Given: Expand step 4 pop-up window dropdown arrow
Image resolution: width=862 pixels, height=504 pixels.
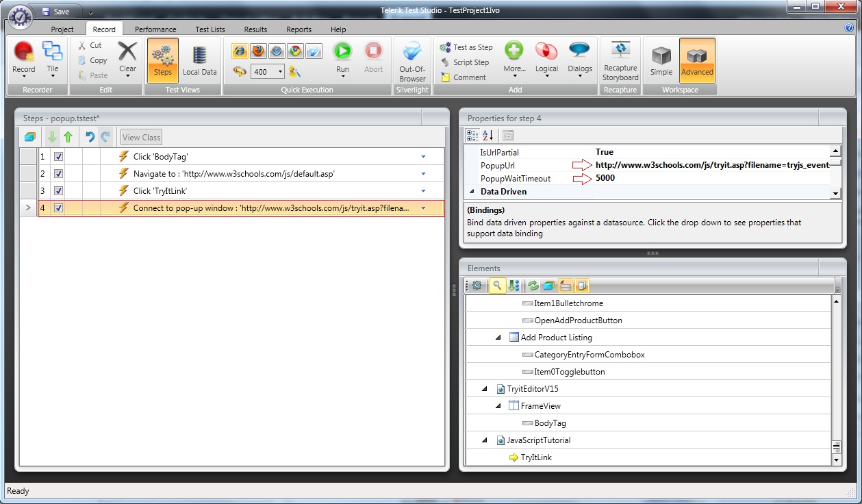Looking at the screenshot, I should point(423,208).
